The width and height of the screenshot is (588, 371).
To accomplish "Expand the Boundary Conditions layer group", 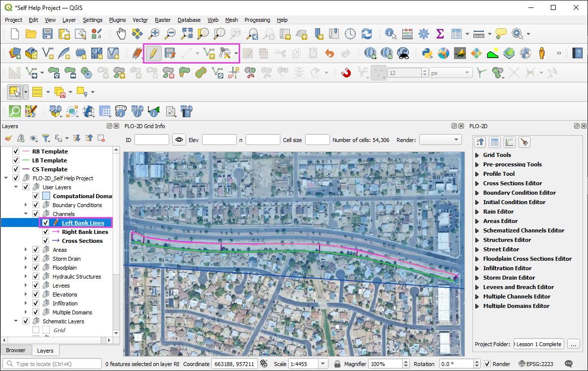I will click(26, 205).
